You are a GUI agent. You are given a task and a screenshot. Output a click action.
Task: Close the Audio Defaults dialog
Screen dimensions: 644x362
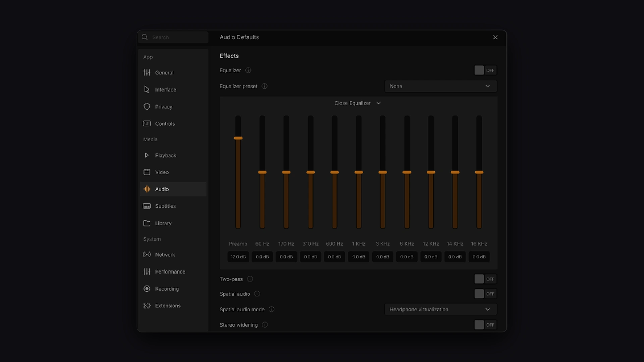point(495,37)
